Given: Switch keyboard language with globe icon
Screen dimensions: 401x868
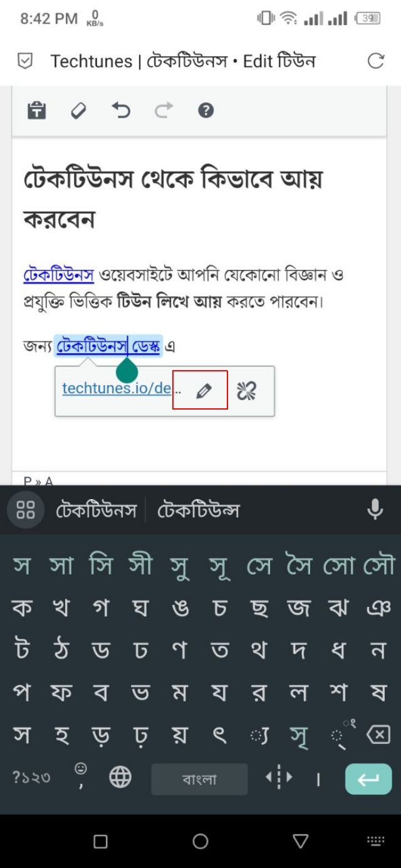Looking at the screenshot, I should coord(120,778).
